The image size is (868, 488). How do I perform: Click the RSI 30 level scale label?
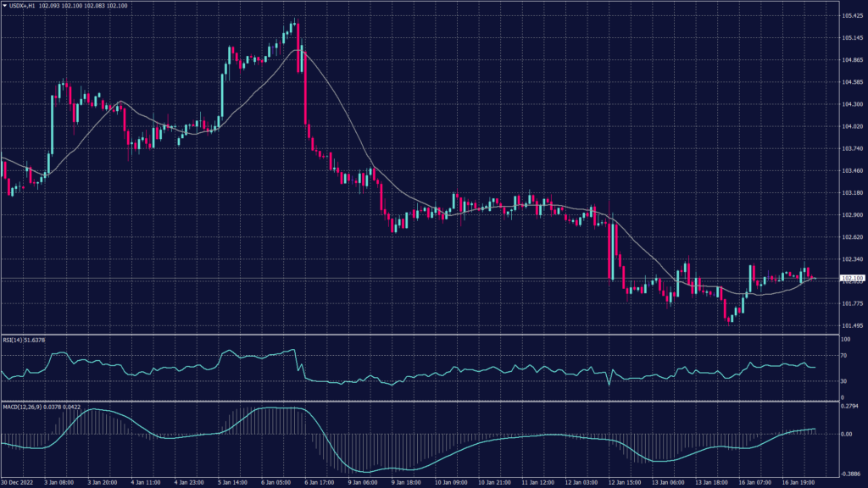pyautogui.click(x=844, y=381)
